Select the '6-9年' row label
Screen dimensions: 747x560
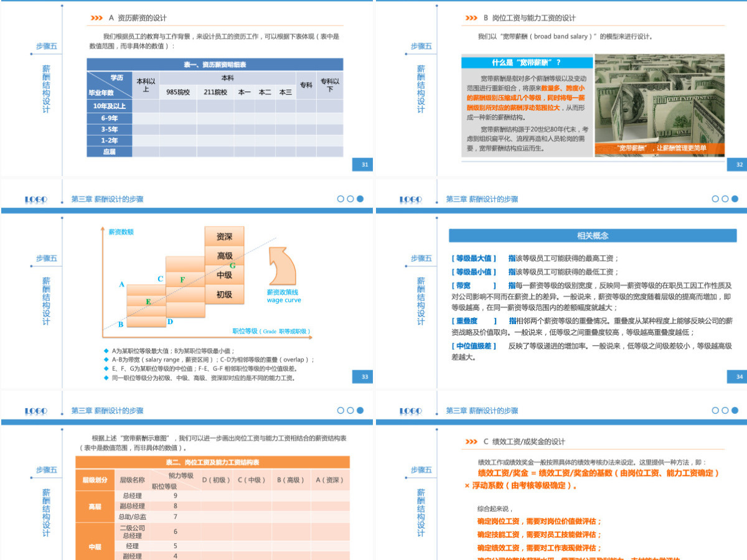click(x=110, y=118)
